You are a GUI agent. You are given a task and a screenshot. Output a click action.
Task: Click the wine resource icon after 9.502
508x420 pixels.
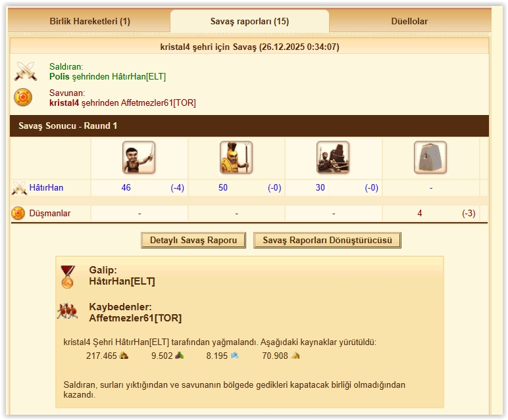(x=180, y=356)
